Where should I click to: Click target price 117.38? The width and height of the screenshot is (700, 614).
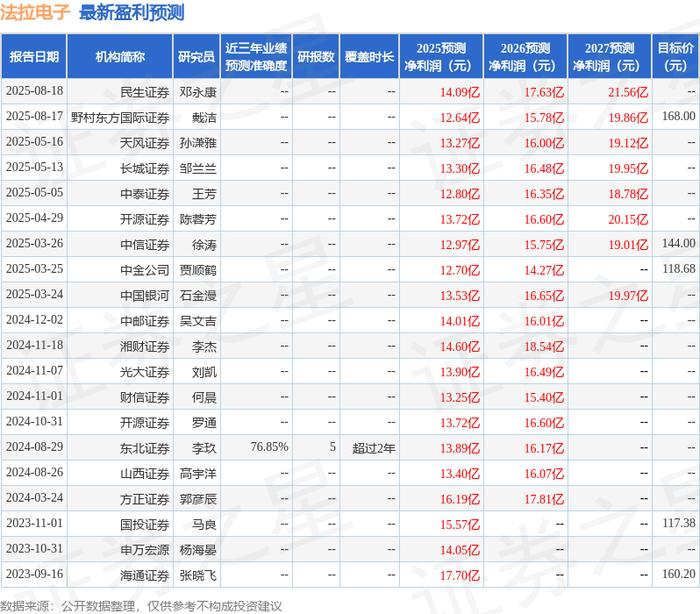679,523
